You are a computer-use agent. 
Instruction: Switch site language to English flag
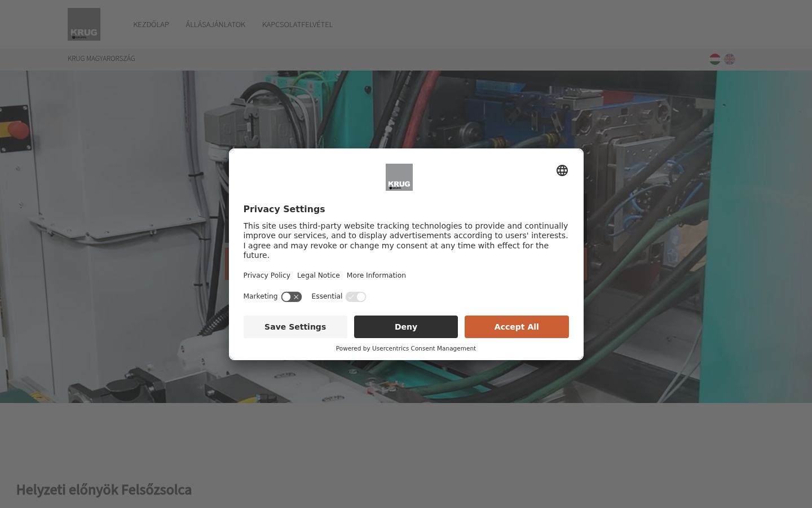pos(730,59)
